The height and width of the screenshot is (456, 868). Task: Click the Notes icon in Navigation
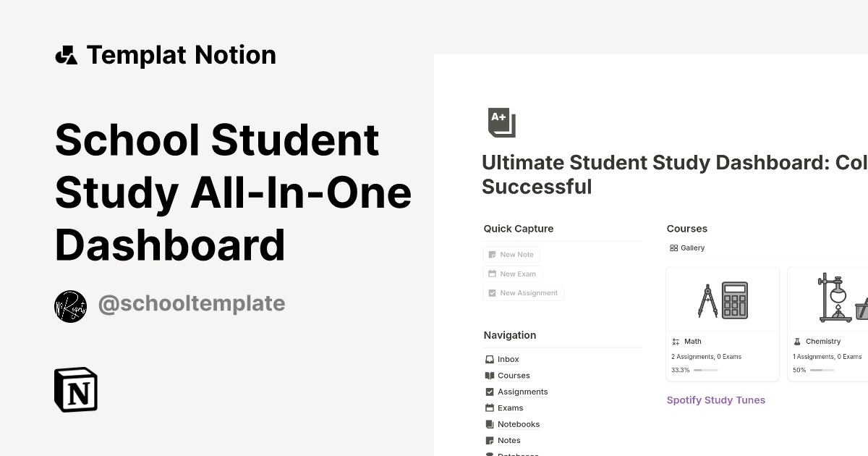(x=489, y=440)
